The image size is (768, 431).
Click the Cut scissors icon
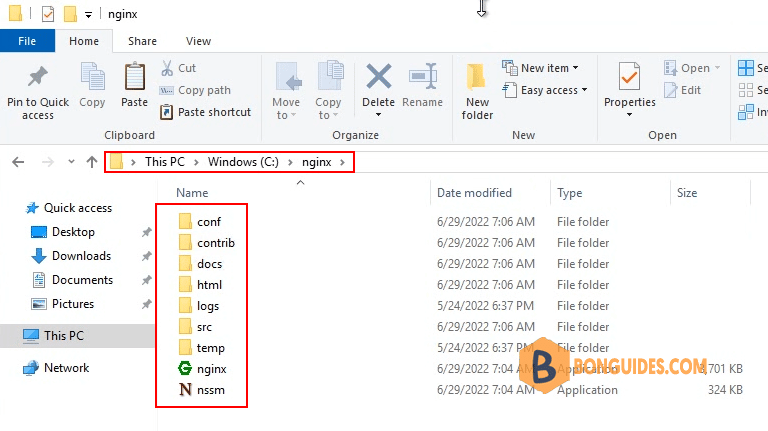click(x=167, y=68)
